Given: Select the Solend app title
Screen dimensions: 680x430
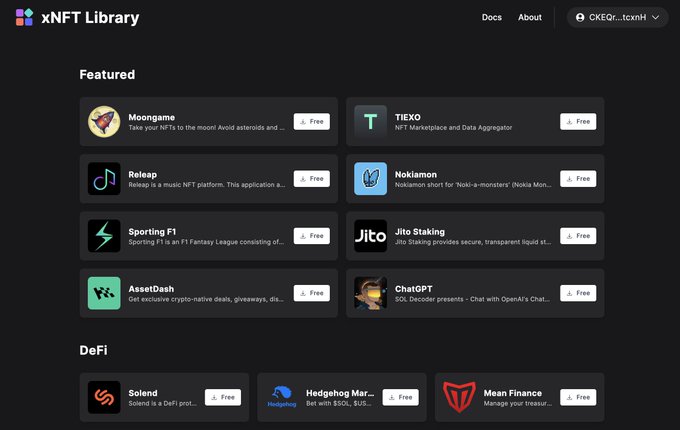Looking at the screenshot, I should pos(143,393).
